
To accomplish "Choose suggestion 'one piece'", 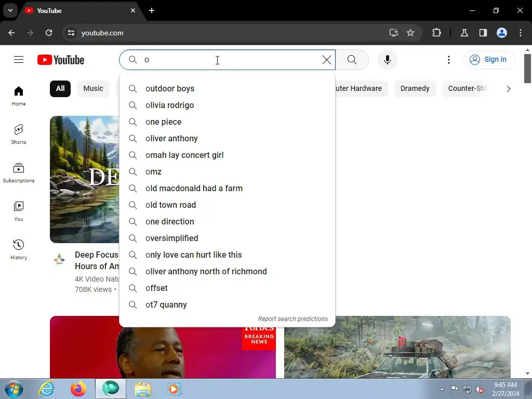I will 228,122.
